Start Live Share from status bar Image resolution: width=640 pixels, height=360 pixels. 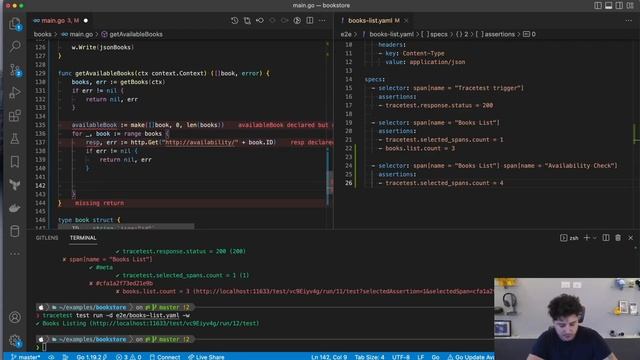pyautogui.click(x=206, y=357)
